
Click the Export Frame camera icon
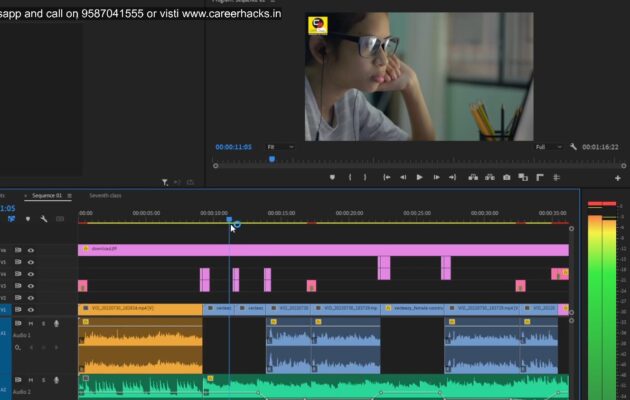(x=507, y=177)
